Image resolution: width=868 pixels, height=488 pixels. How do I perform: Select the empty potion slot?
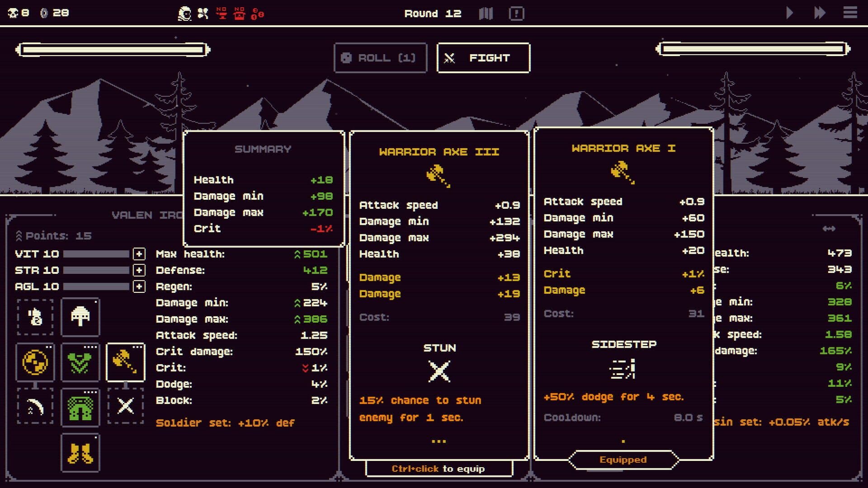[35, 317]
